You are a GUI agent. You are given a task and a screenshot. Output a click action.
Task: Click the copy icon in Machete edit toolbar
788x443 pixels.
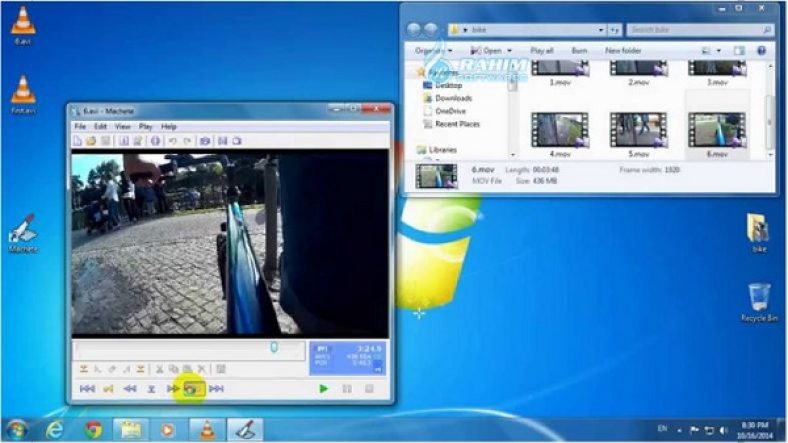pos(173,369)
